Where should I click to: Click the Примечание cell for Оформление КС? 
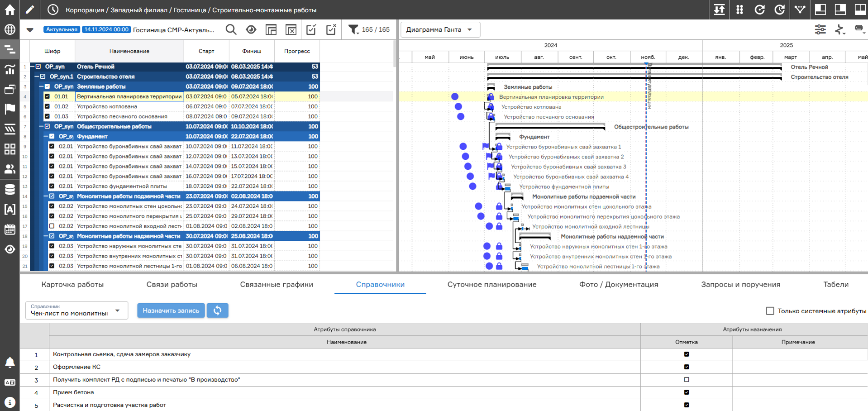(800, 367)
